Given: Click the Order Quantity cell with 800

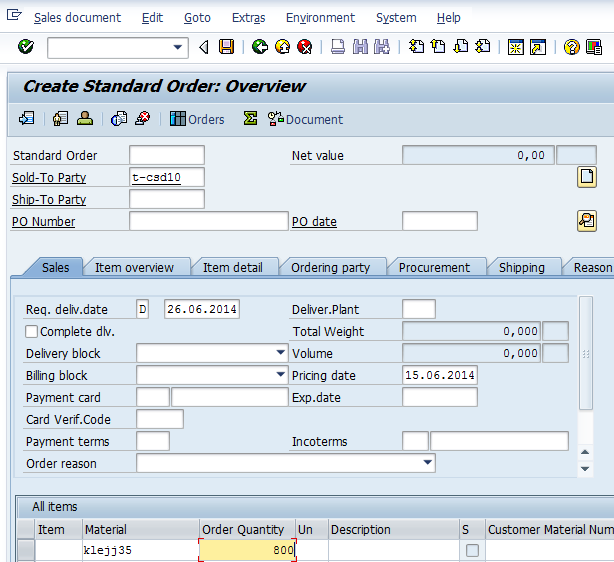Looking at the screenshot, I should coord(247,550).
